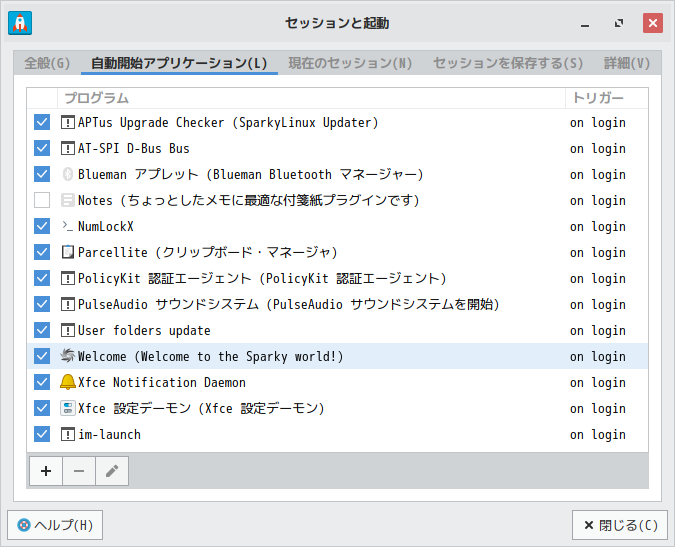Select the 自動開始アプリケーション(L) tab

179,63
